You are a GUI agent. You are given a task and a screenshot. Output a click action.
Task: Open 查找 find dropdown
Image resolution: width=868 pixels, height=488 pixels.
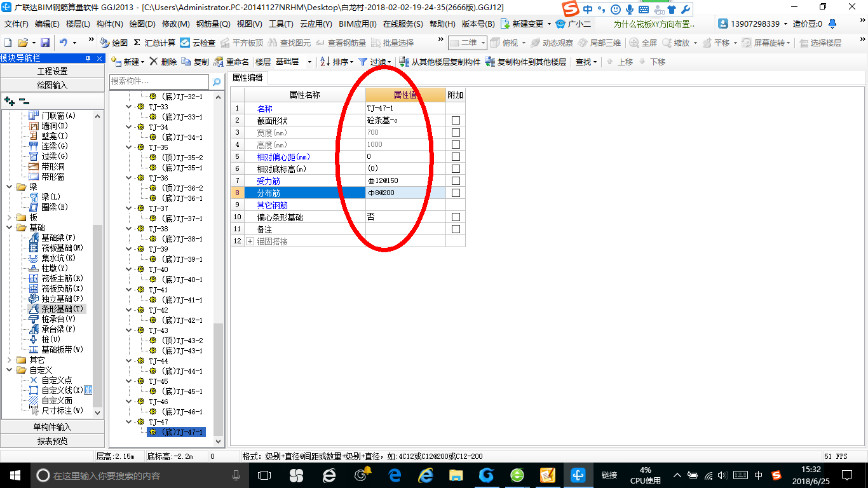pyautogui.click(x=586, y=62)
